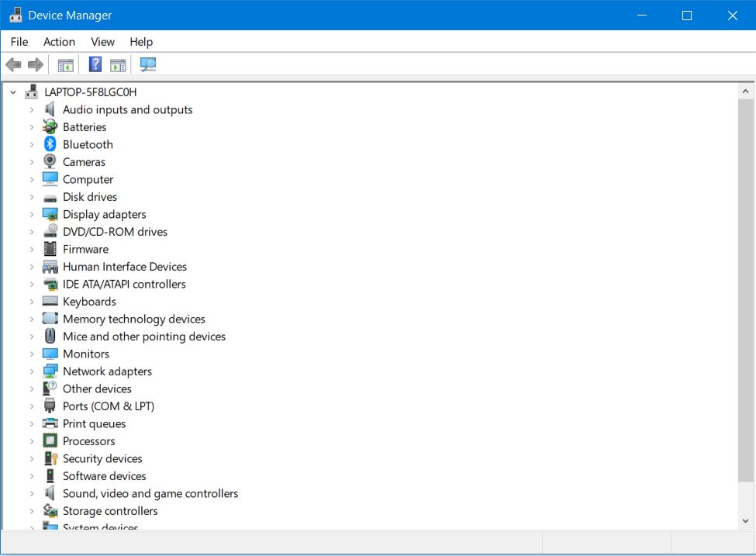Viewport: 756px width, 556px height.
Task: Expand the Display adapters chevron
Action: coord(32,214)
